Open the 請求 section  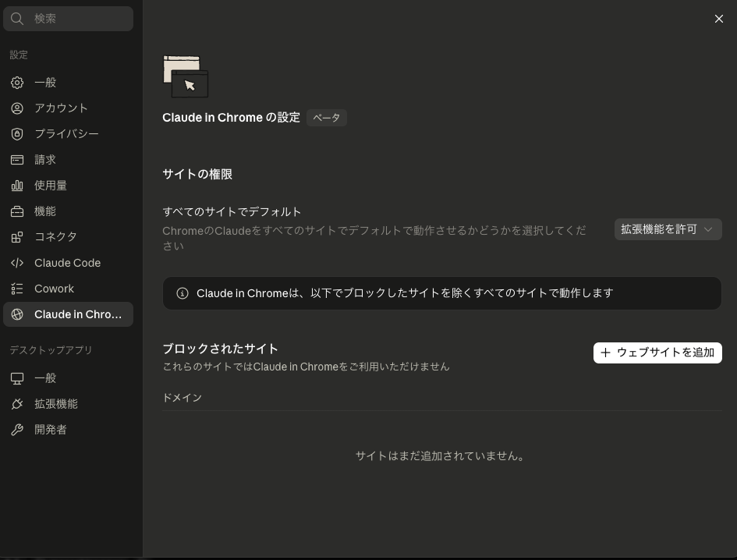pyautogui.click(x=68, y=160)
